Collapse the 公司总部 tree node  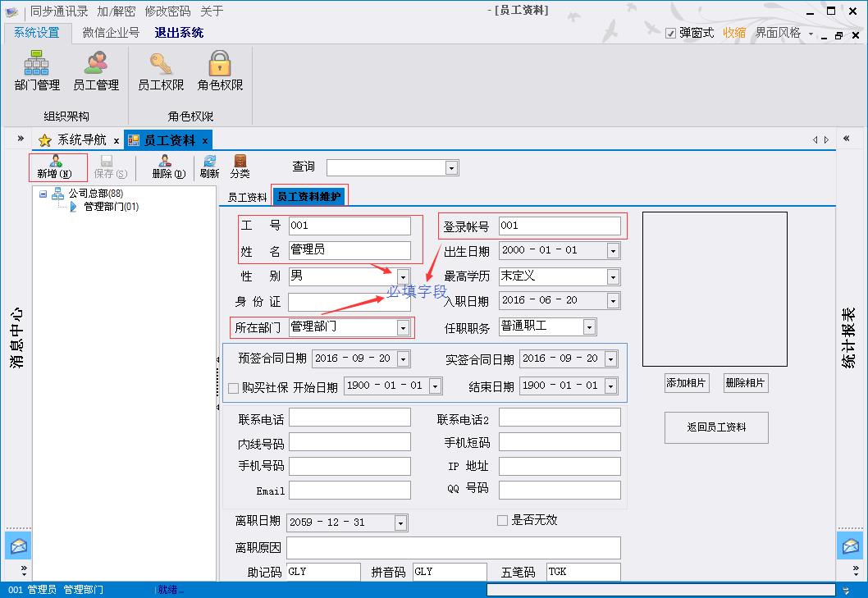coord(43,194)
